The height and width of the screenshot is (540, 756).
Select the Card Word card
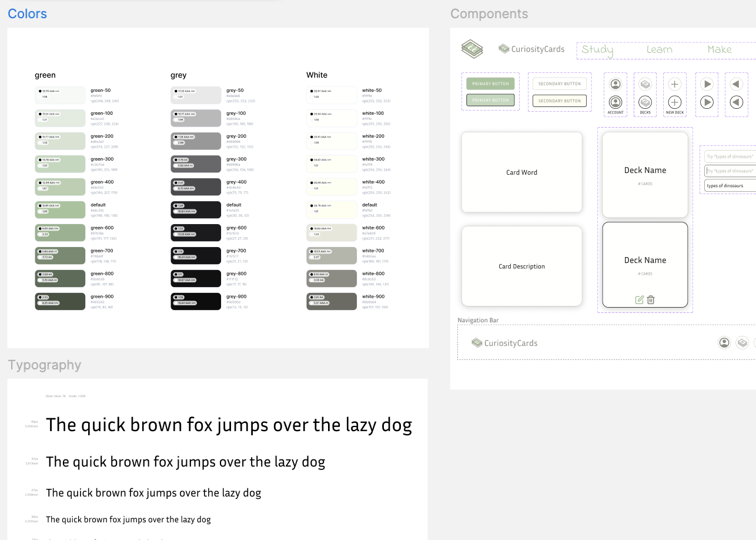point(521,172)
